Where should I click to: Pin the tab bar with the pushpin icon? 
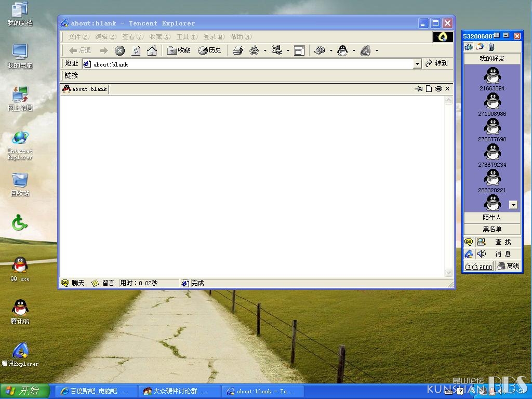(x=419, y=89)
